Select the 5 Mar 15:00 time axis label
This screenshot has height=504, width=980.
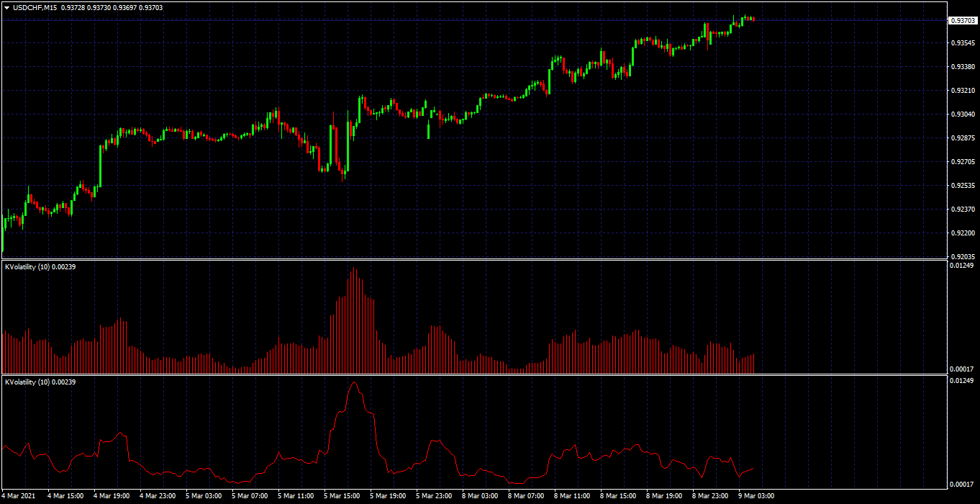pyautogui.click(x=341, y=496)
